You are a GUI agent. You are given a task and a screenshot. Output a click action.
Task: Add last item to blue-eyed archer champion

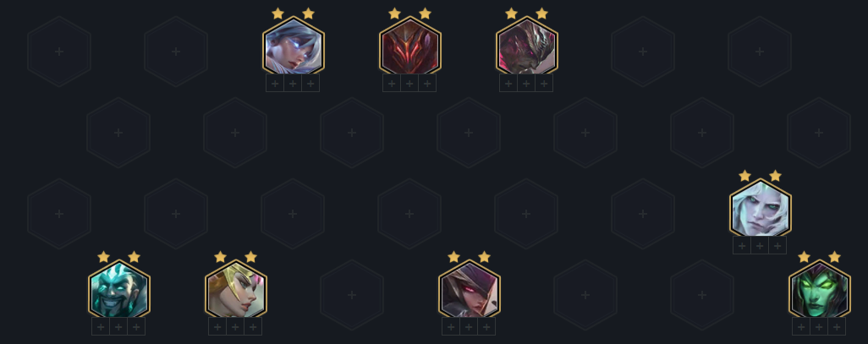(310, 84)
